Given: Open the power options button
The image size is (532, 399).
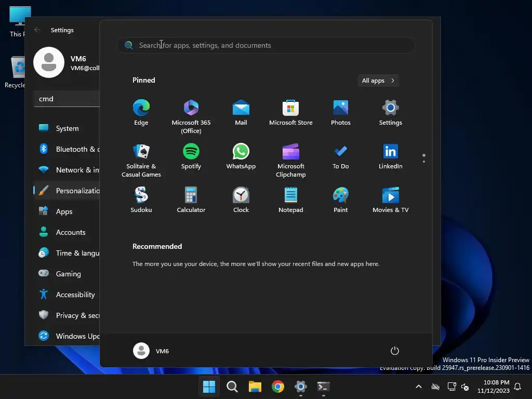Looking at the screenshot, I should pos(395,351).
